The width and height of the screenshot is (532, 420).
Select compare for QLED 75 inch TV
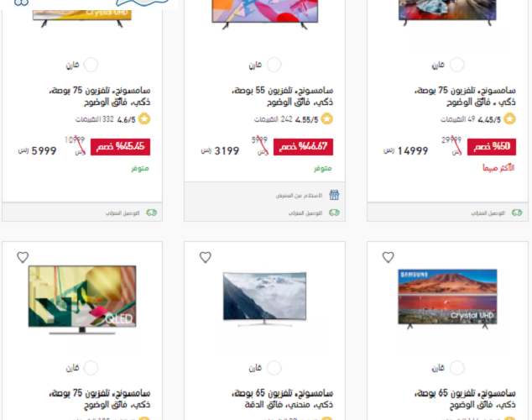tap(91, 368)
